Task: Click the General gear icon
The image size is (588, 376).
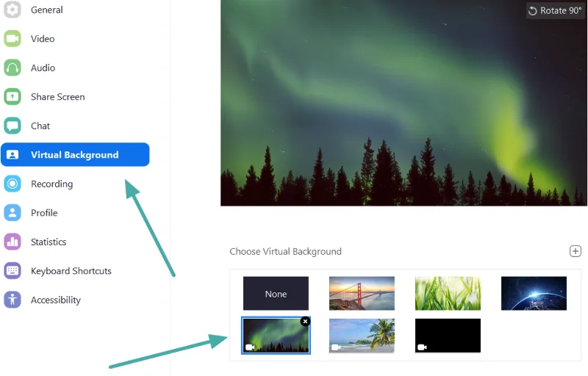Action: click(x=12, y=10)
